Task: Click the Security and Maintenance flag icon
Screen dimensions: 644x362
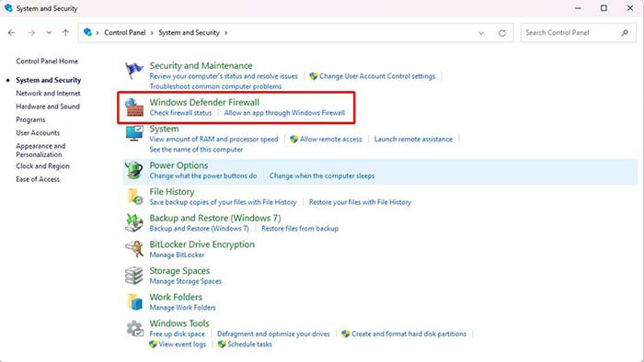Action: [134, 71]
